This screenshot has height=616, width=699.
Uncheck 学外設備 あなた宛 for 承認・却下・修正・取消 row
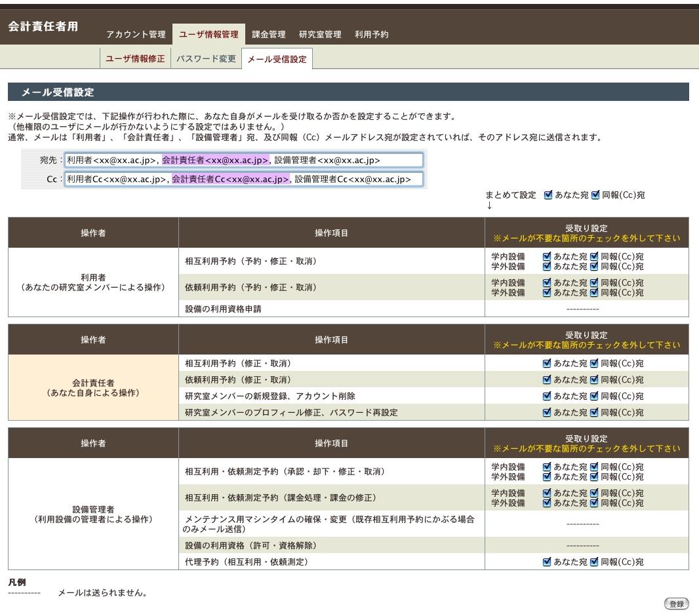[x=547, y=476]
